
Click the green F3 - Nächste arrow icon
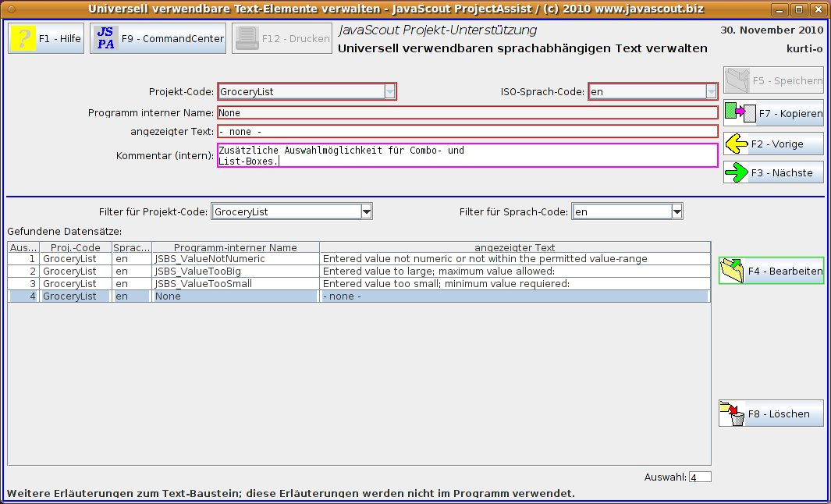[737, 172]
